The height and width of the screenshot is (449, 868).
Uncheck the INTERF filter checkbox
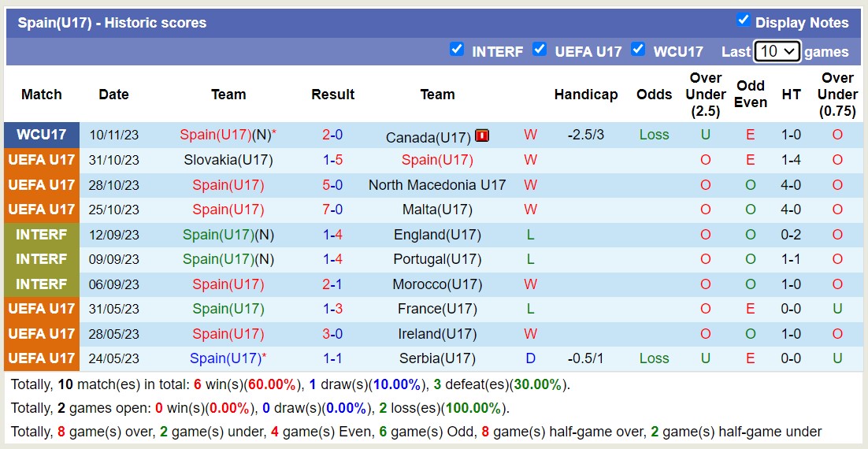tap(457, 50)
